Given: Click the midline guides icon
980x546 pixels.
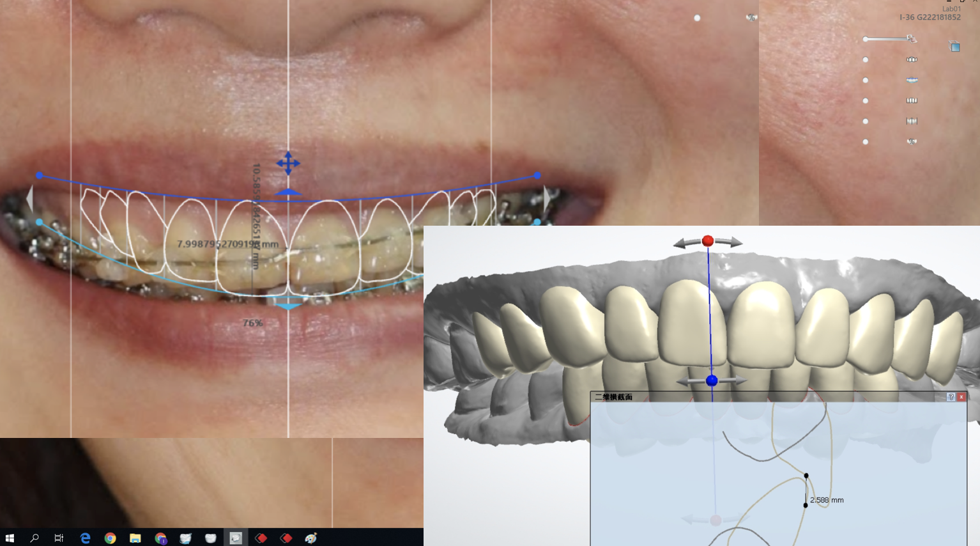Looking at the screenshot, I should click(x=912, y=121).
